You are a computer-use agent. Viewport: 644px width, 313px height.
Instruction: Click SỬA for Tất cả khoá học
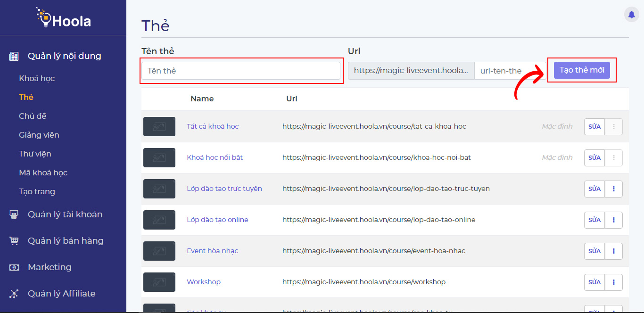coord(594,127)
